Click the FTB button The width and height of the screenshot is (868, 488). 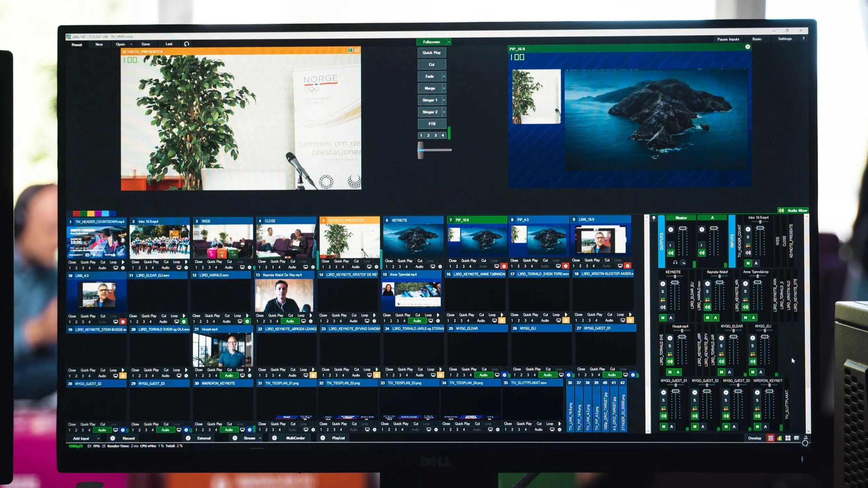tap(432, 124)
